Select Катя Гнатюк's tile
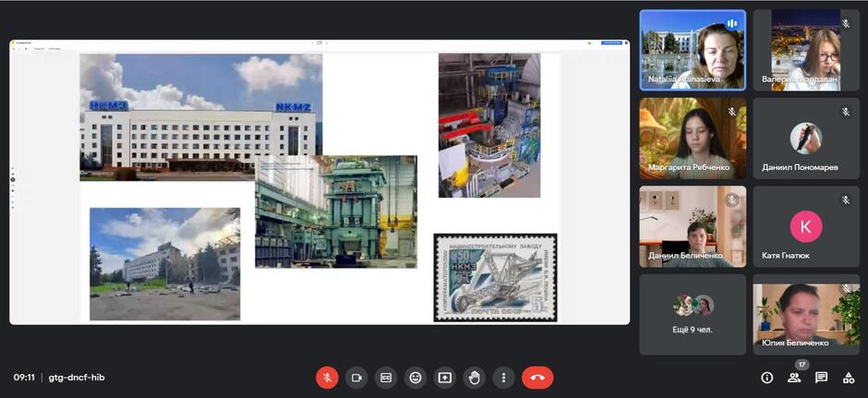The width and height of the screenshot is (868, 398). tap(806, 226)
